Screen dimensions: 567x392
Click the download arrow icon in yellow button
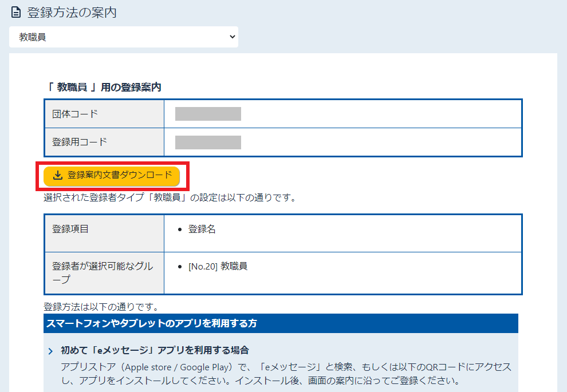click(57, 175)
